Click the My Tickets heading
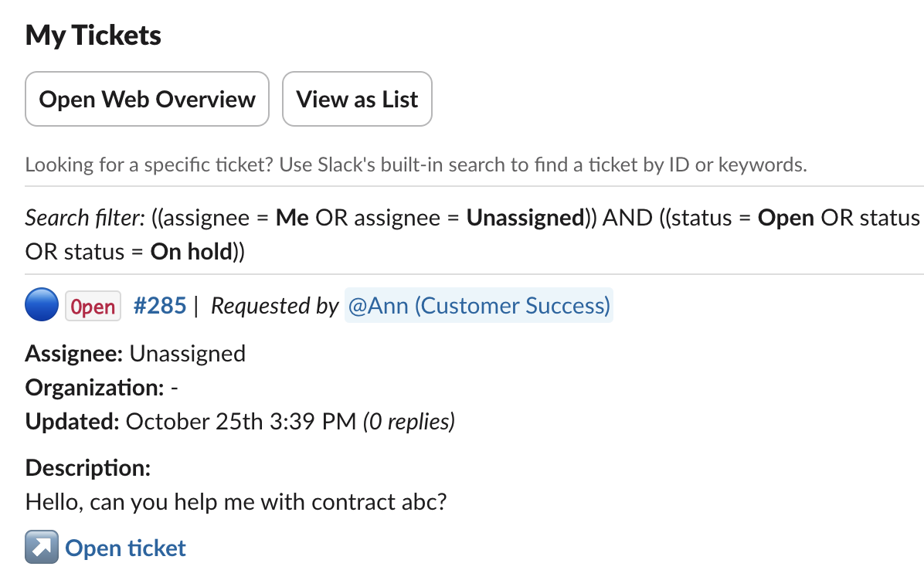Image resolution: width=924 pixels, height=570 pixels. [93, 36]
